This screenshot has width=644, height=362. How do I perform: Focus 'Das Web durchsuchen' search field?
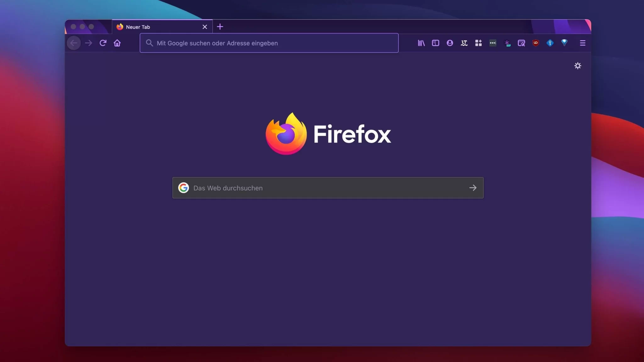coord(328,188)
